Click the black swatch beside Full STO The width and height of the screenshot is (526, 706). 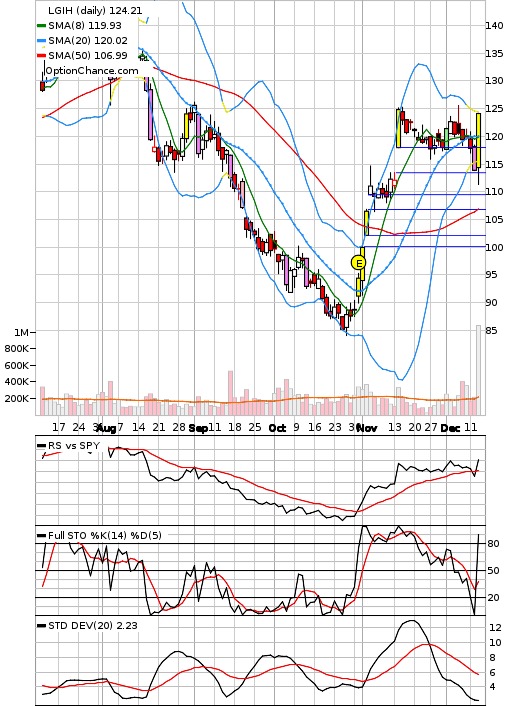[41, 536]
